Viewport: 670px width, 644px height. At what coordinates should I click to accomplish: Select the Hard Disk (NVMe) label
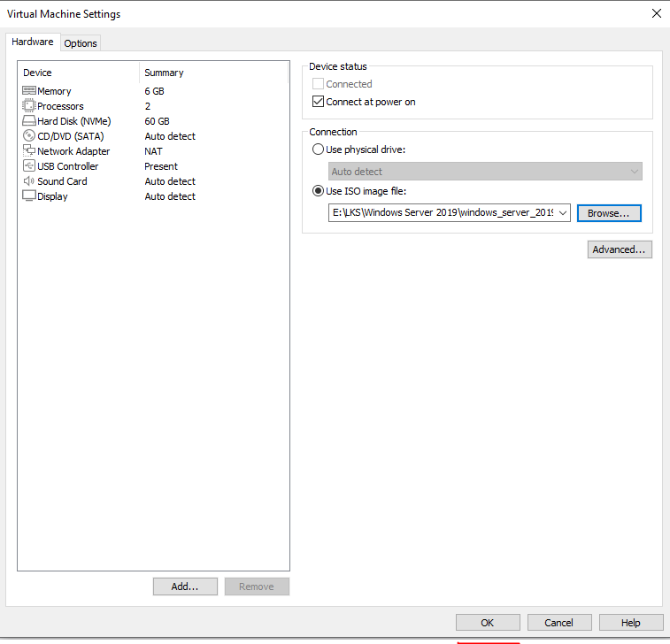[74, 121]
